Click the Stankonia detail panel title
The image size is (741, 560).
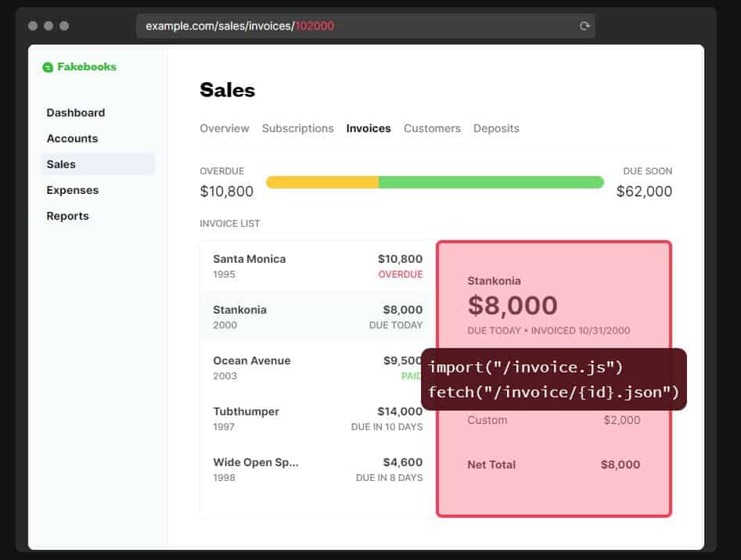click(494, 281)
